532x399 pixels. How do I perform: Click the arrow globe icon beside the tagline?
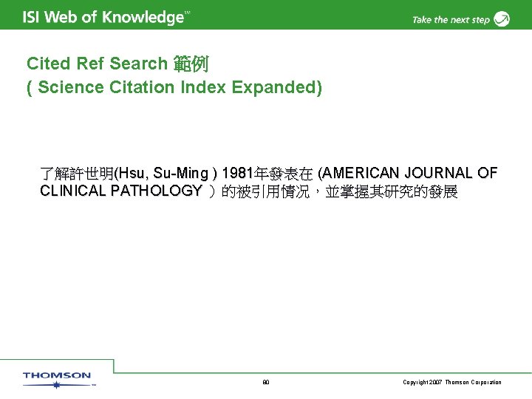pos(502,18)
